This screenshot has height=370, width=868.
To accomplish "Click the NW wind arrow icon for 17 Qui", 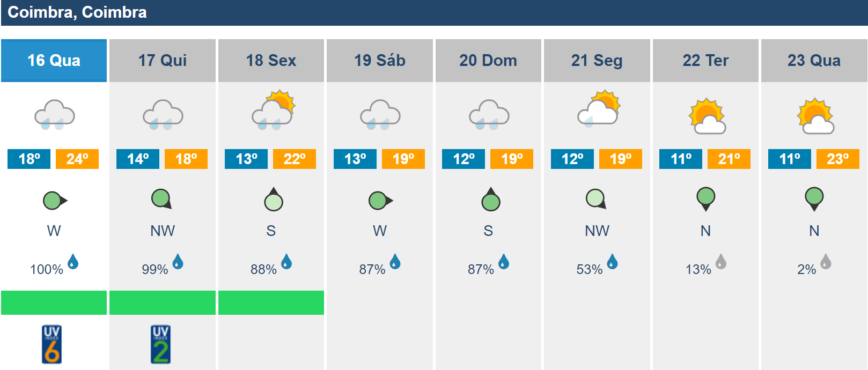I will point(161,199).
